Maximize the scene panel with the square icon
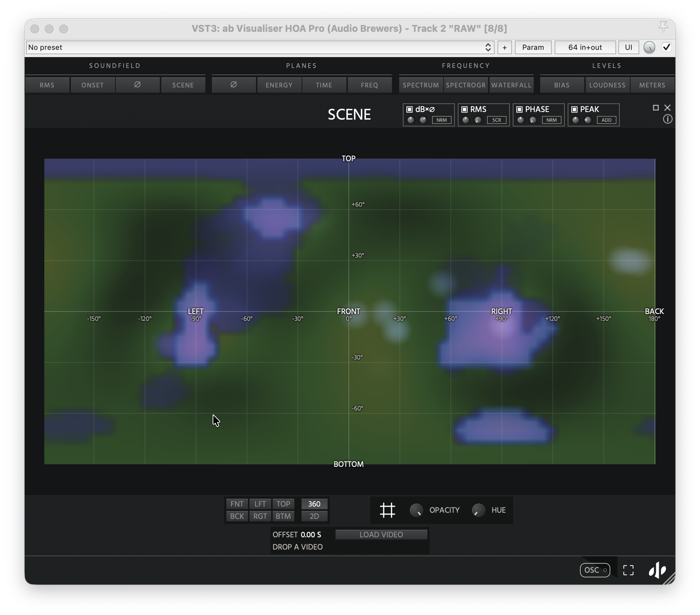This screenshot has width=700, height=615. click(x=656, y=108)
